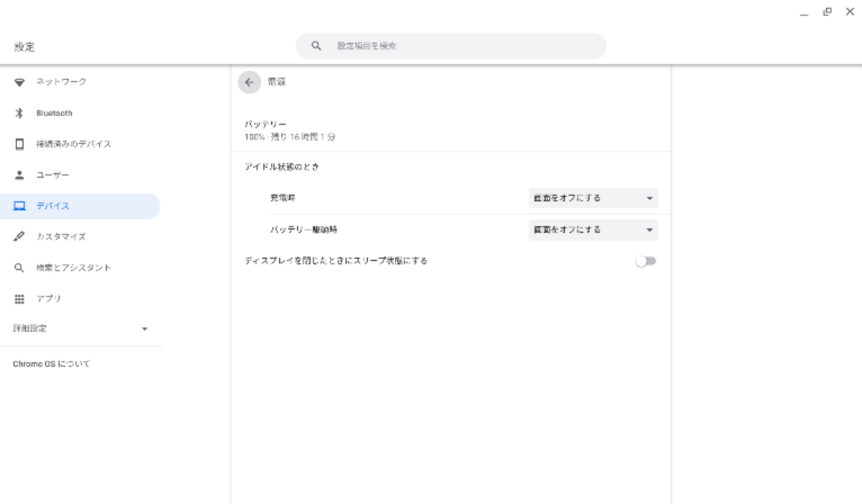
Task: Click the 設定項目を検索 search field
Action: [x=465, y=46]
